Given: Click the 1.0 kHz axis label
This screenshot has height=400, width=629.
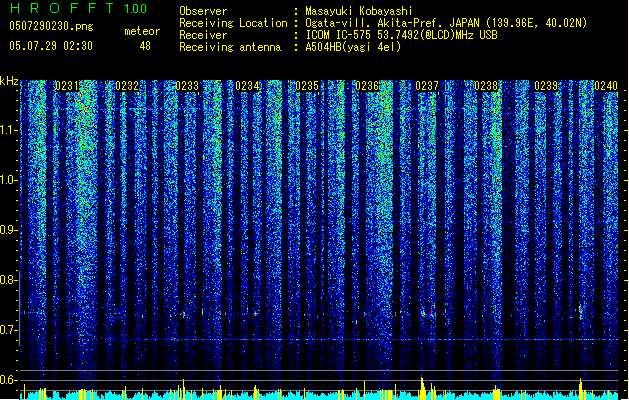Looking at the screenshot, I should (x=8, y=180).
